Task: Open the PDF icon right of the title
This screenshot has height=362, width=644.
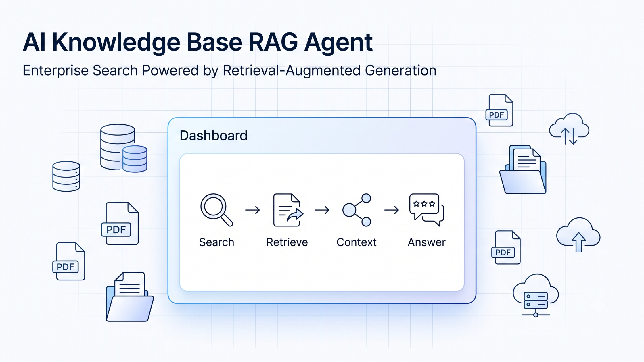Action: pos(499,110)
